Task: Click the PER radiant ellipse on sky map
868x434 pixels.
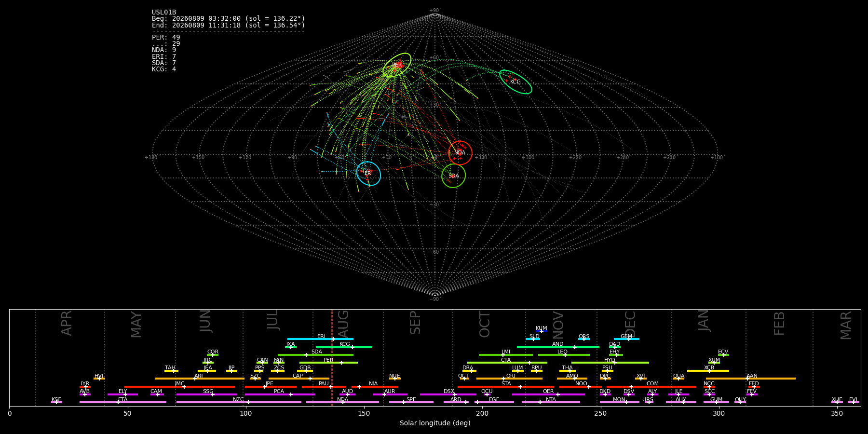Action: [x=397, y=65]
